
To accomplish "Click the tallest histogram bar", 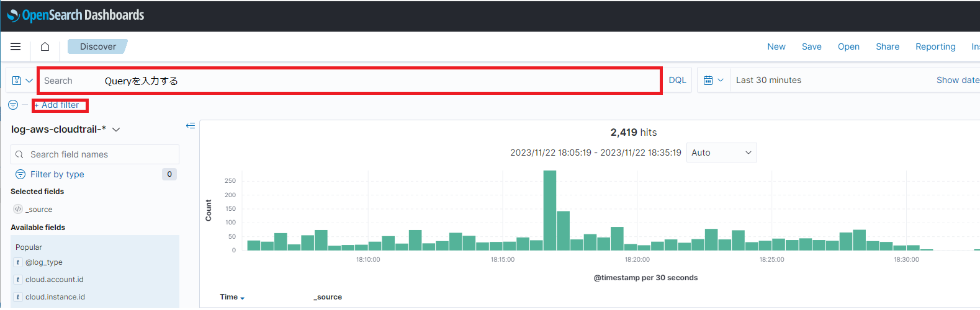I will 549,210.
